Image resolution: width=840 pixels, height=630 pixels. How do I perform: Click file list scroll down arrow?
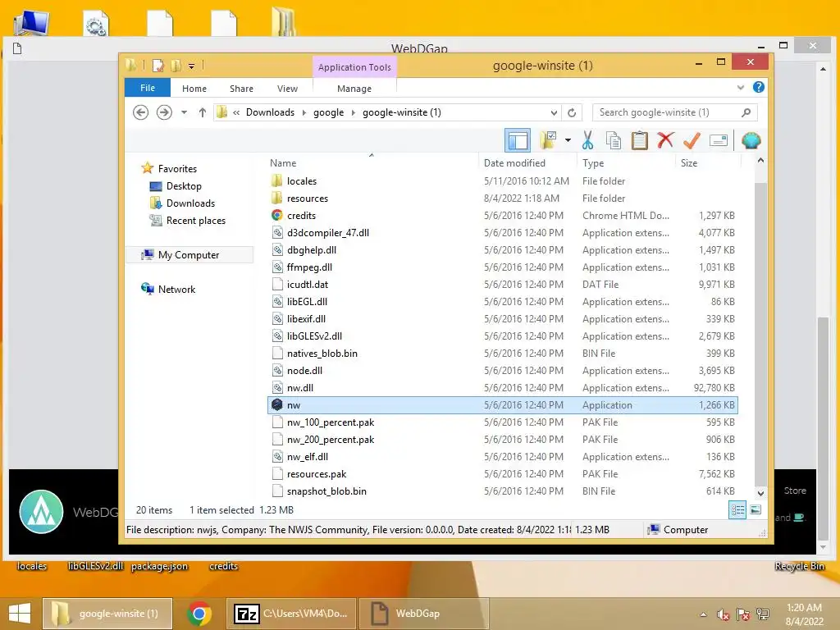pos(760,493)
